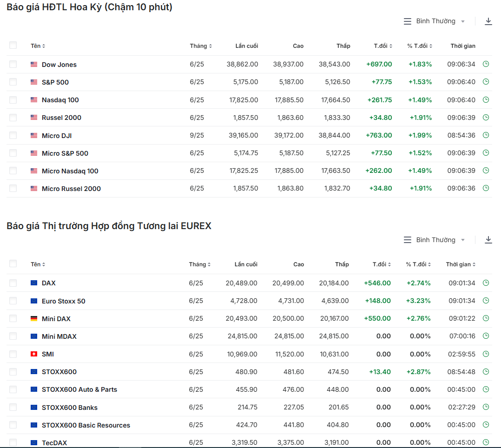
Task: Download the US futures table
Action: pos(488,21)
